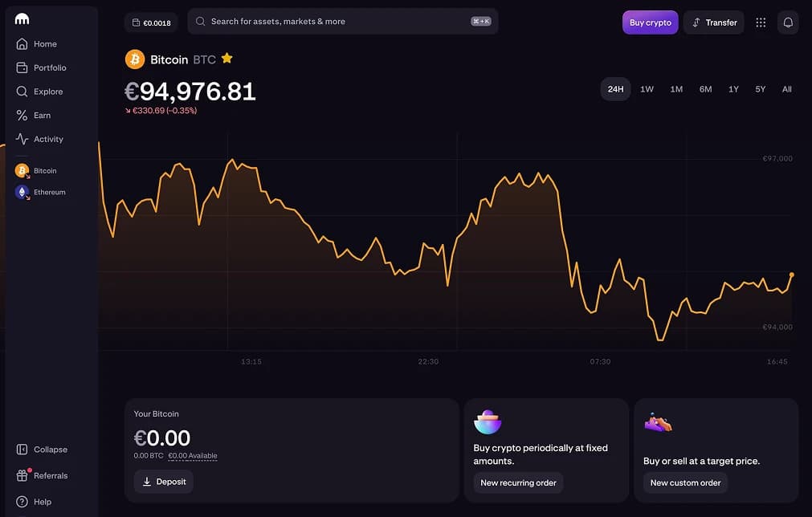Click the Your Bitcoin heading
Viewport: 812px width, 517px height.
click(157, 414)
